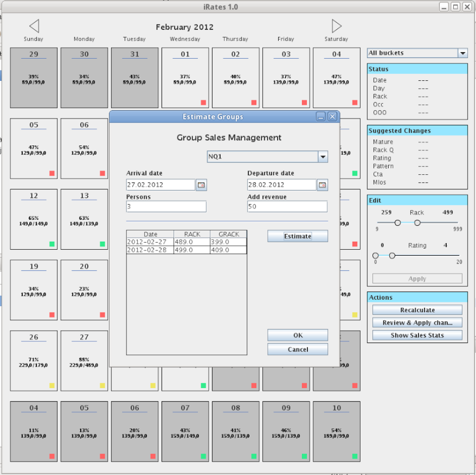Focus the Add revenue field
Image resolution: width=476 pixels, height=475 pixels.
(288, 206)
